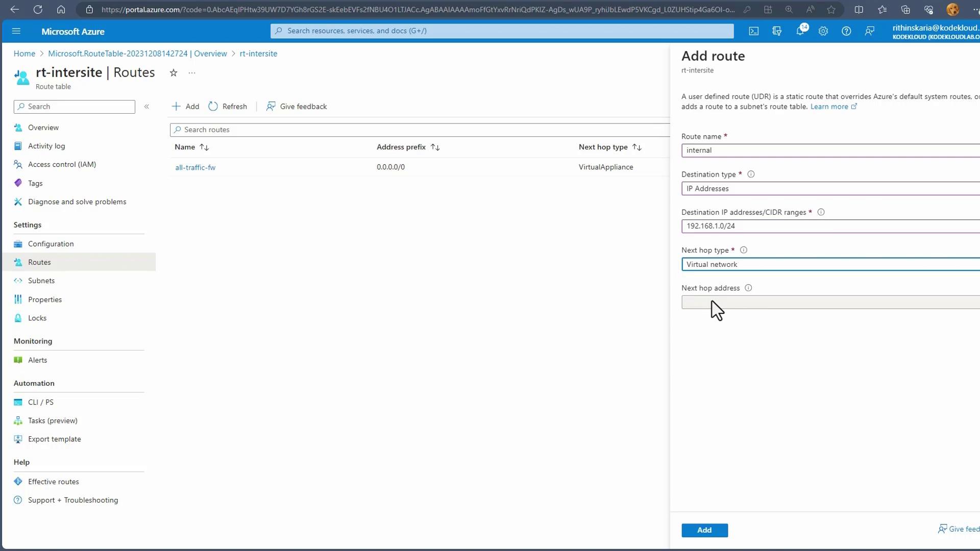Open the notifications bell
980x551 pixels.
[x=800, y=31]
